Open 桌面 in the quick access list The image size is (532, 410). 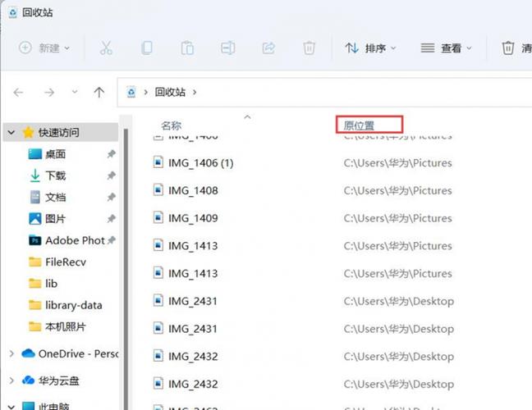tap(55, 154)
